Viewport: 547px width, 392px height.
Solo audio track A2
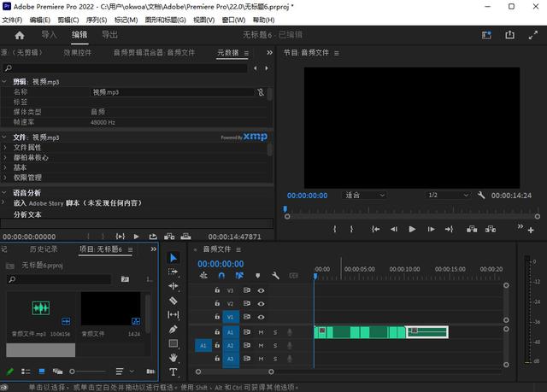click(275, 346)
